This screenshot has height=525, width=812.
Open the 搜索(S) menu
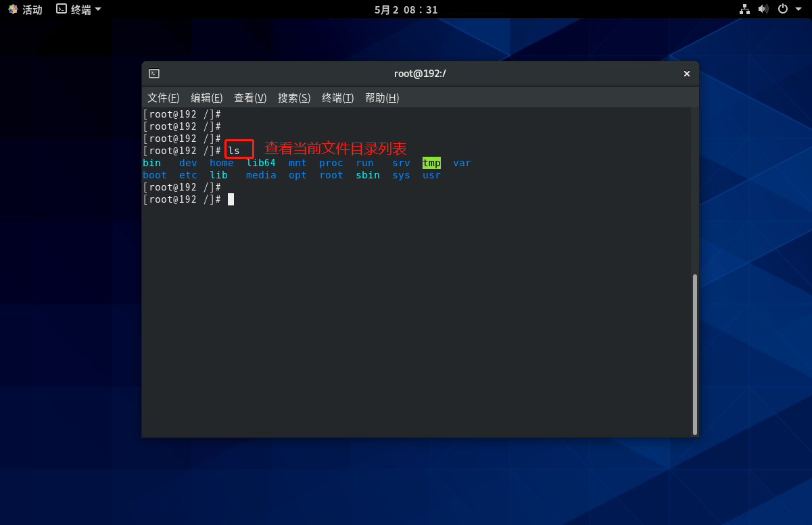[294, 98]
